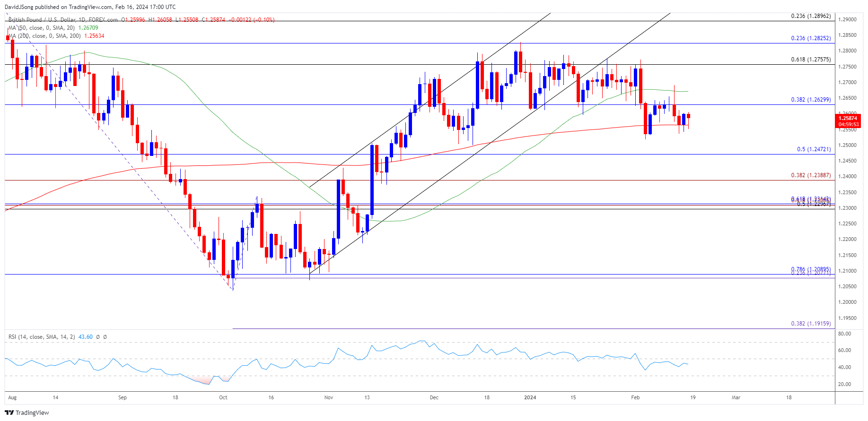The height and width of the screenshot is (421, 868).
Task: Click the Fibonacci 0.382 (1.19159) label
Action: pos(811,324)
